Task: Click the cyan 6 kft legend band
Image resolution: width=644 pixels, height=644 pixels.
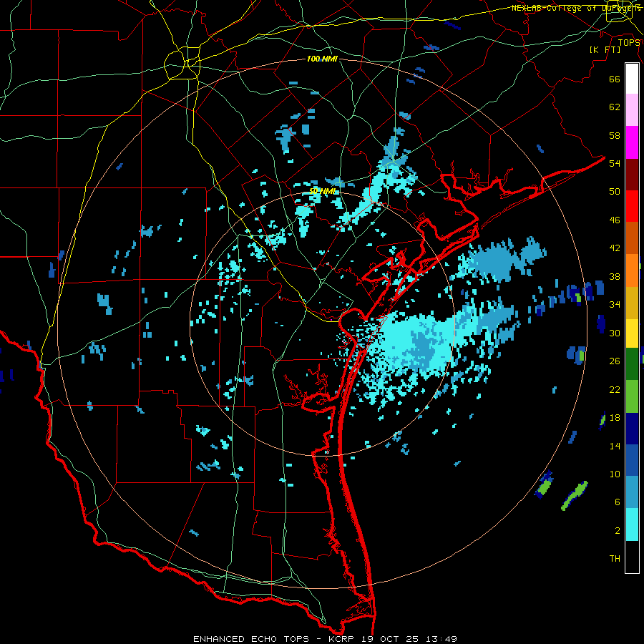Action: point(632,525)
